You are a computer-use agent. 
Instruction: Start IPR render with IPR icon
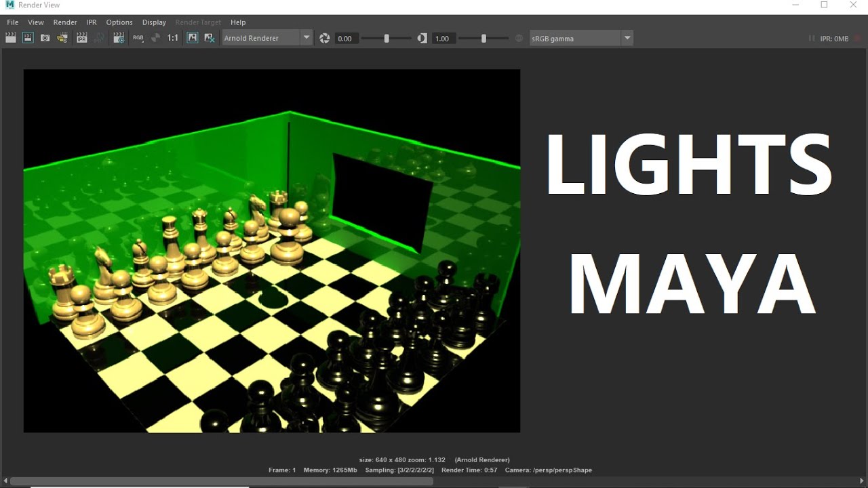click(81, 38)
